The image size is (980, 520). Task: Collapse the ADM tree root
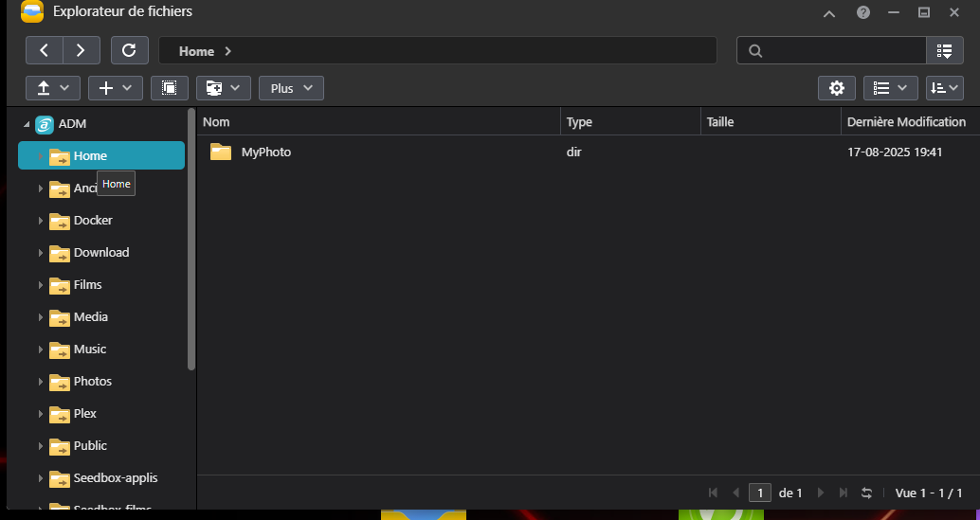point(27,124)
